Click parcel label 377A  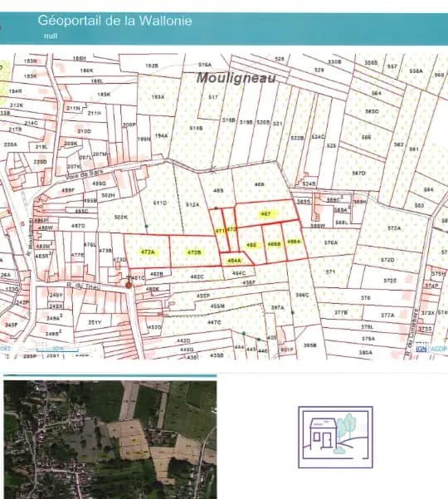point(387,315)
